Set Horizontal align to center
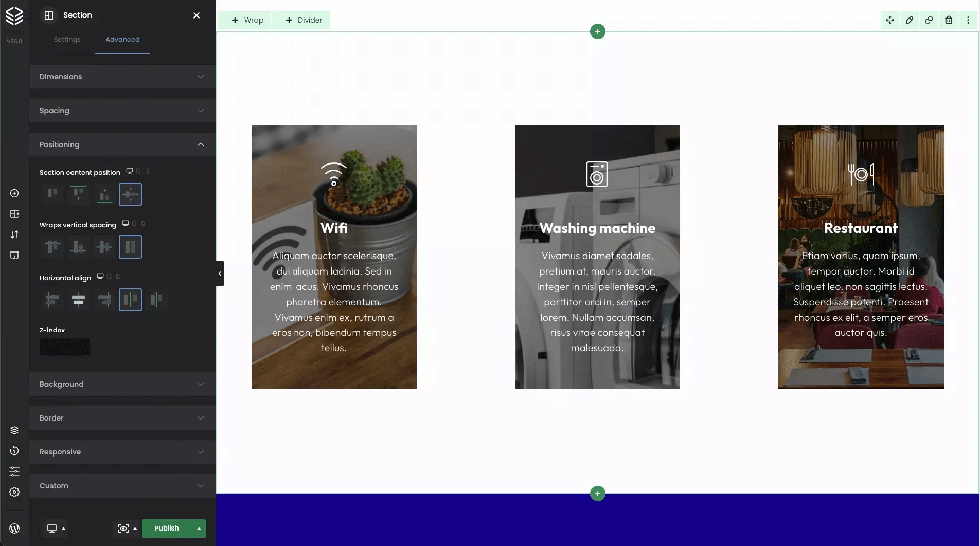The image size is (980, 546). (78, 300)
